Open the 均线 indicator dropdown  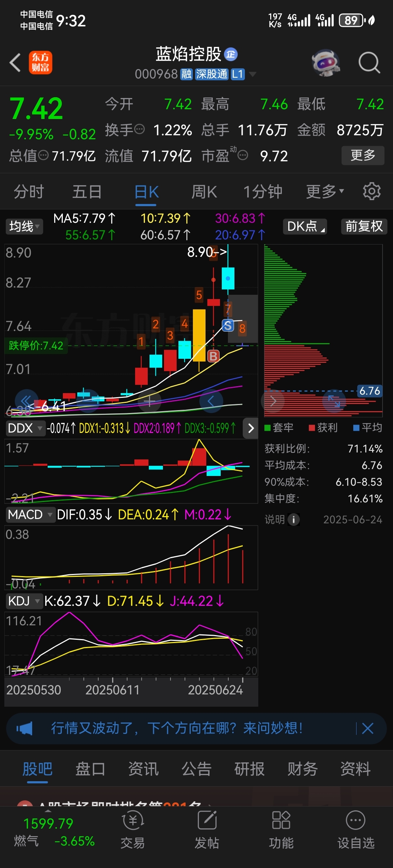24,226
